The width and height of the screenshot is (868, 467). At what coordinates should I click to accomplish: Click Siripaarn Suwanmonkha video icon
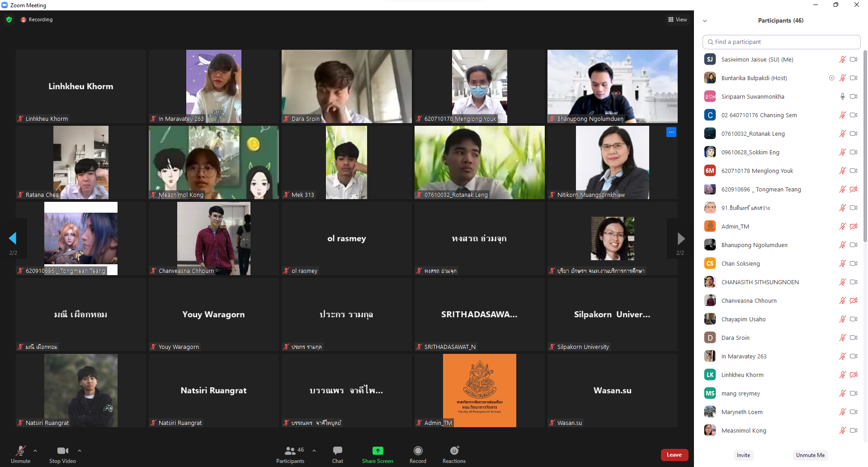[x=854, y=96]
